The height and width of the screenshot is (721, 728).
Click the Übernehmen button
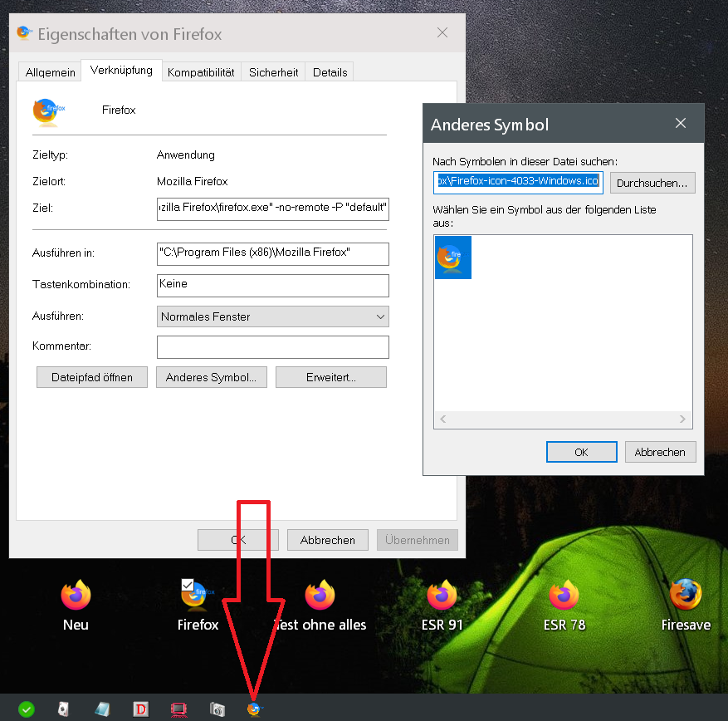click(x=418, y=540)
